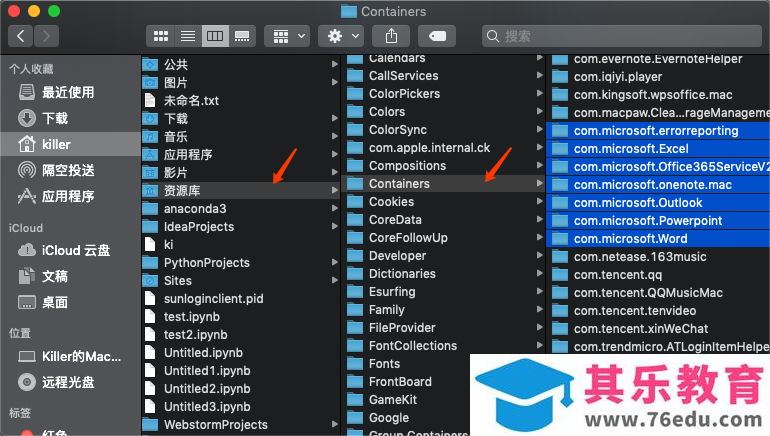Switch to gallery view
Viewport: 770px width, 436px height.
tap(242, 36)
